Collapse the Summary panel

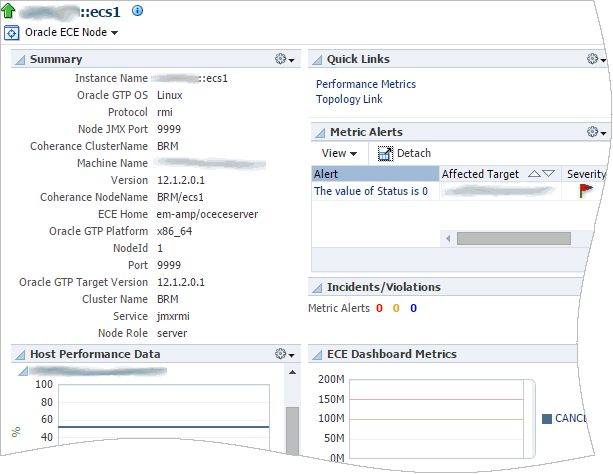click(x=20, y=59)
